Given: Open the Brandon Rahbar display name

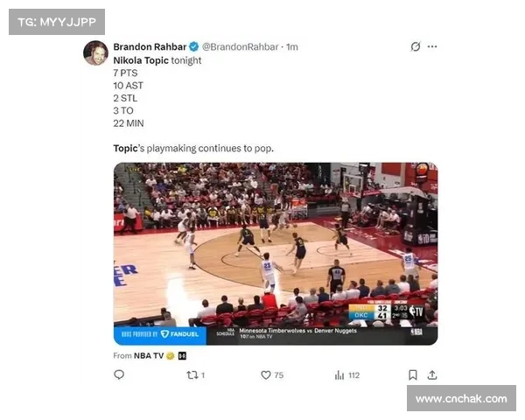Looking at the screenshot, I should coord(150,47).
